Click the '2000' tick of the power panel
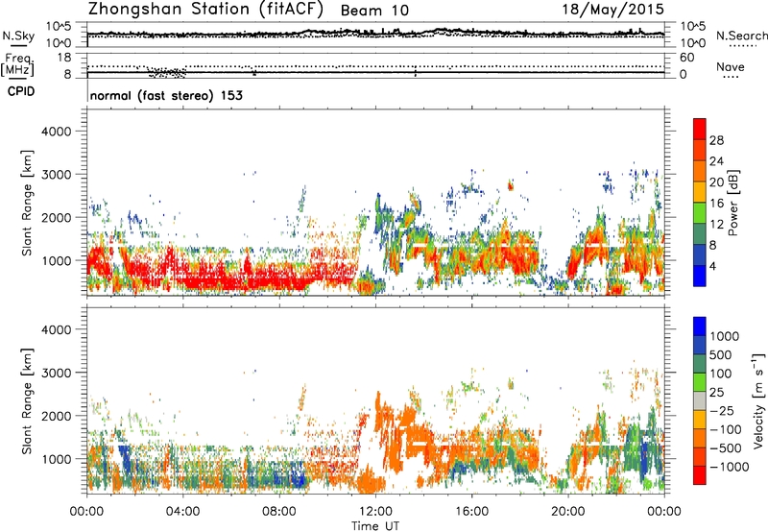 (57, 217)
